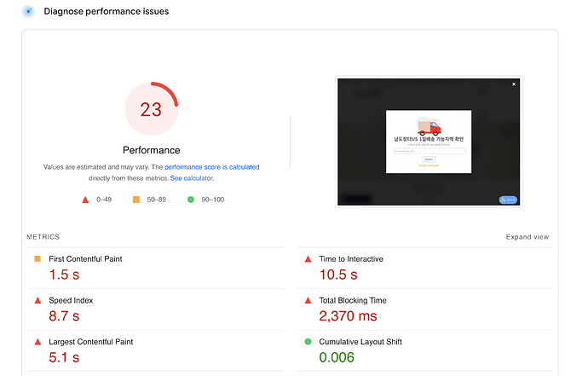Click the green circle 90–100 legend icon
588x376 pixels.
click(x=190, y=200)
